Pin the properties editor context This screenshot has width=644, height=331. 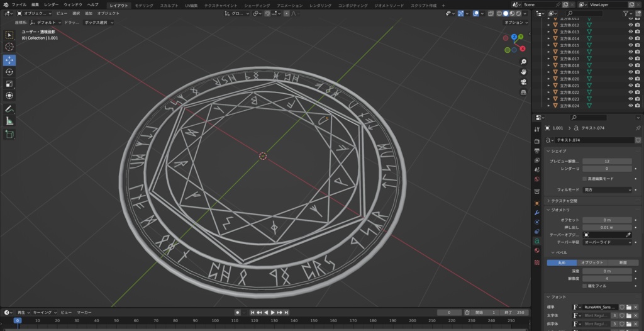[638, 128]
